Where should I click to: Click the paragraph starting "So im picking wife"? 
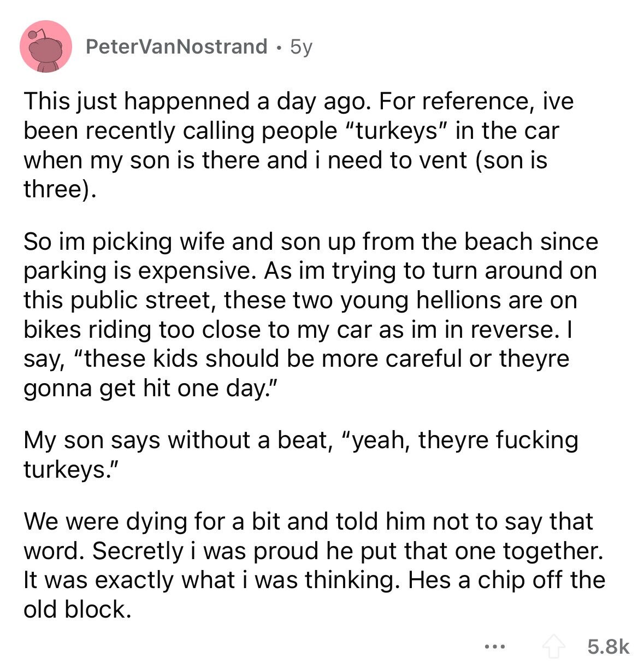point(311,315)
